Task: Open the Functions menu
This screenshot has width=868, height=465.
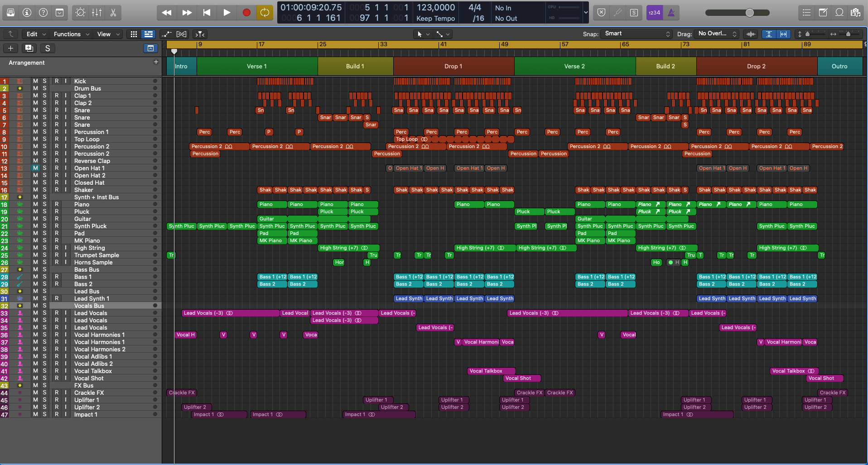Action: [72, 34]
